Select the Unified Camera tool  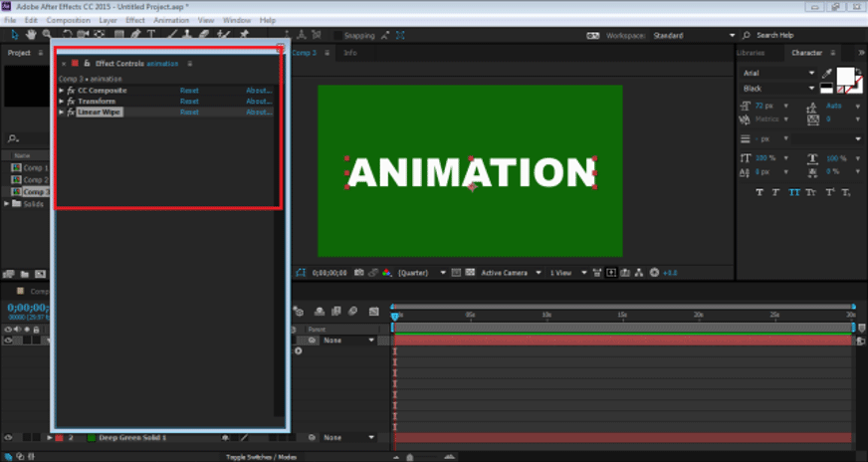83,34
